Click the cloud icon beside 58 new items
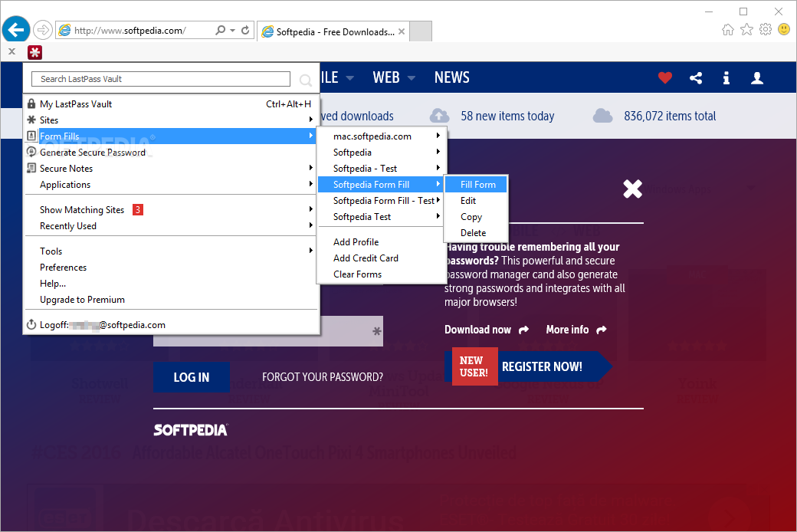This screenshot has height=532, width=797. tap(440, 116)
